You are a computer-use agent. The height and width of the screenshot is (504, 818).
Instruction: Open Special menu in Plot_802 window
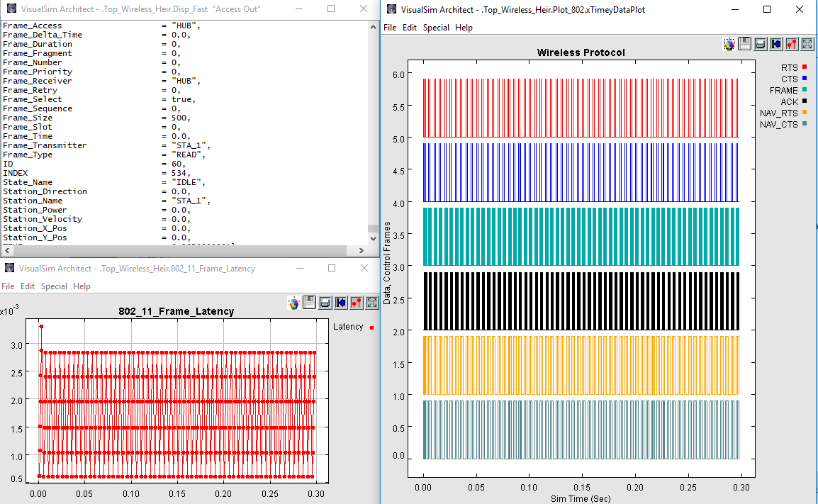coord(436,28)
